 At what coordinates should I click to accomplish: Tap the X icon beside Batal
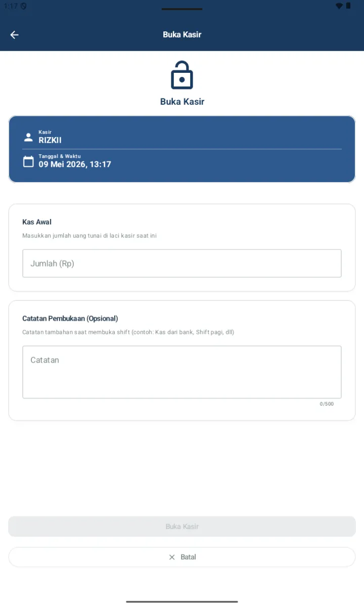coord(172,557)
